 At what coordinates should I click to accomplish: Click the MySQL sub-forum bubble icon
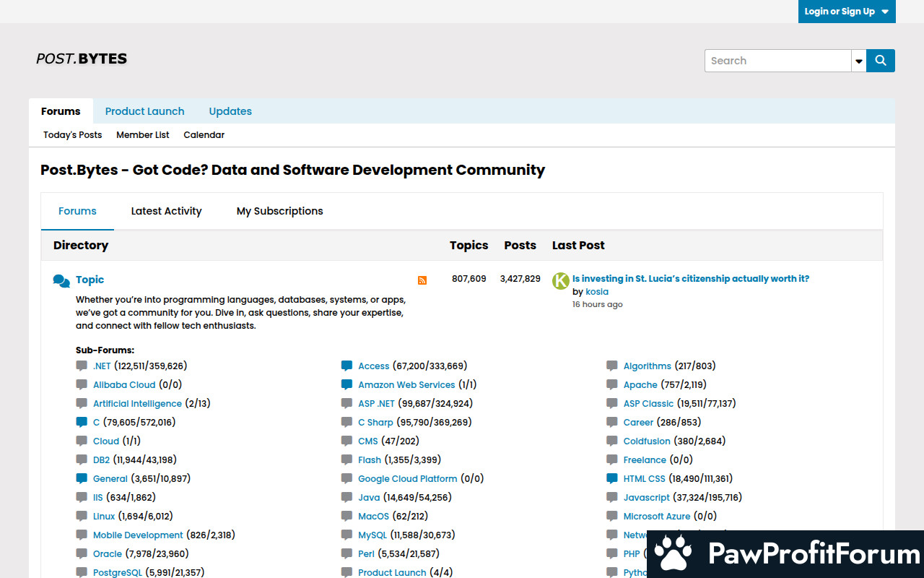coord(346,535)
